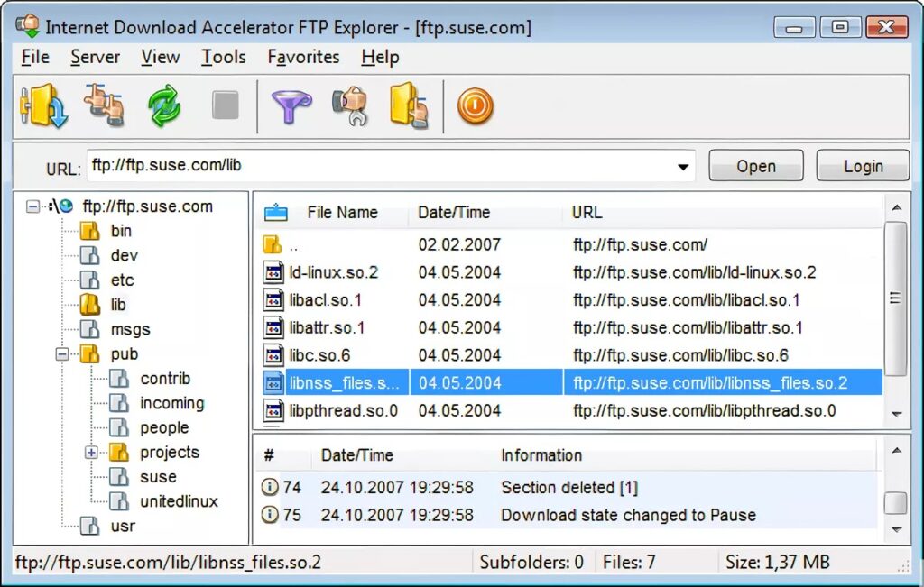Refresh the FTP directory listing
924x587 pixels.
(162, 105)
